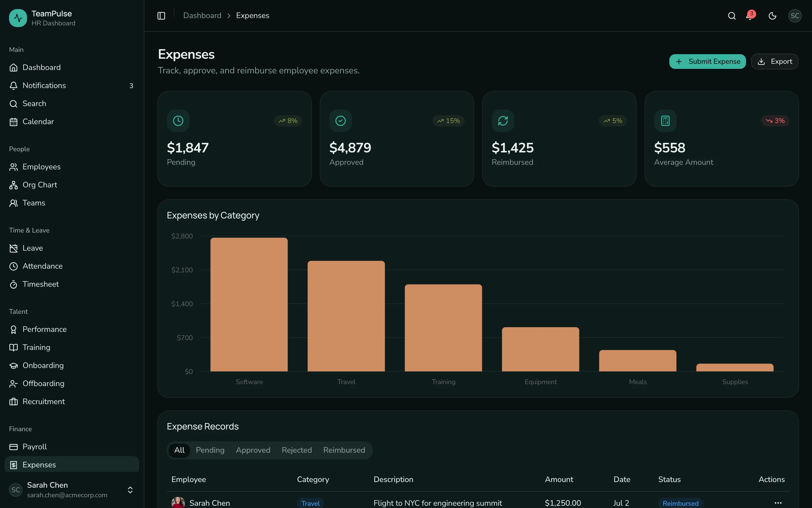Click the Approved card checkmark icon
The width and height of the screenshot is (812, 508).
[x=341, y=121]
